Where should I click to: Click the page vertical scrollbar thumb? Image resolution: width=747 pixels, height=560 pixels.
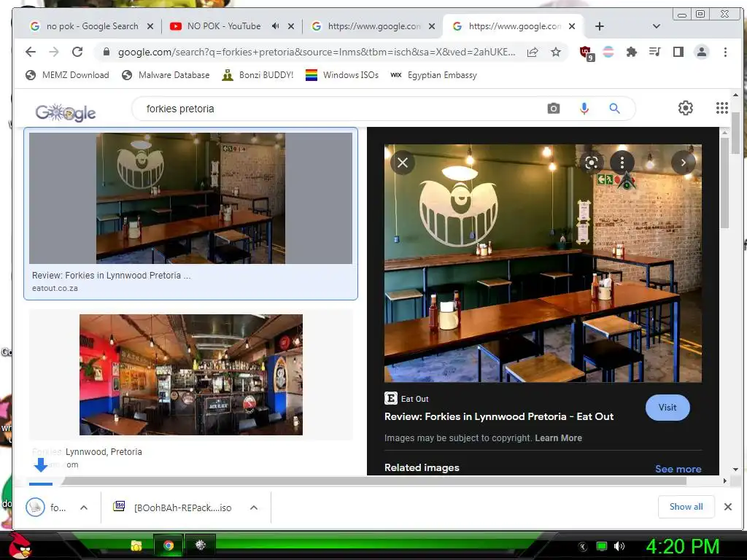(x=735, y=133)
